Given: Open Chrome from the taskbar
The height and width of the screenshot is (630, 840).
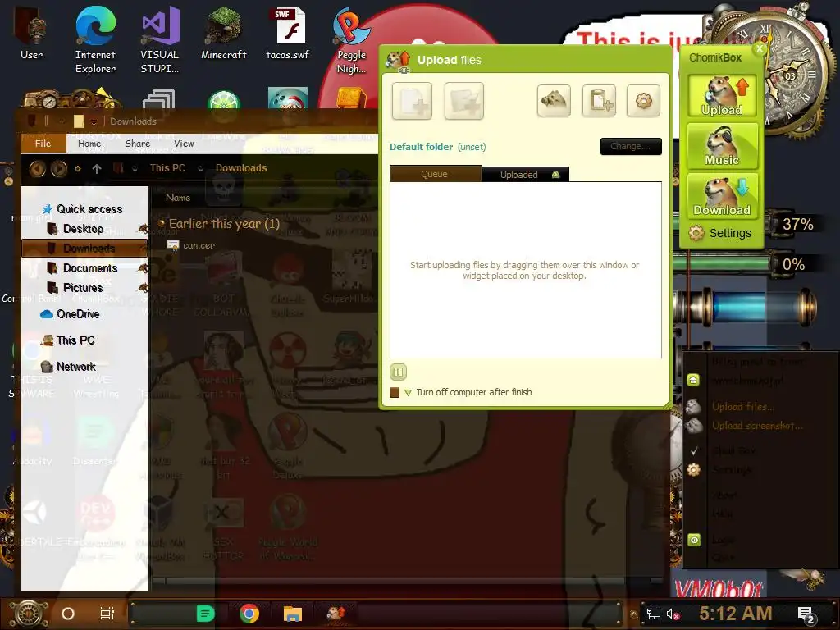Looking at the screenshot, I should tap(249, 614).
